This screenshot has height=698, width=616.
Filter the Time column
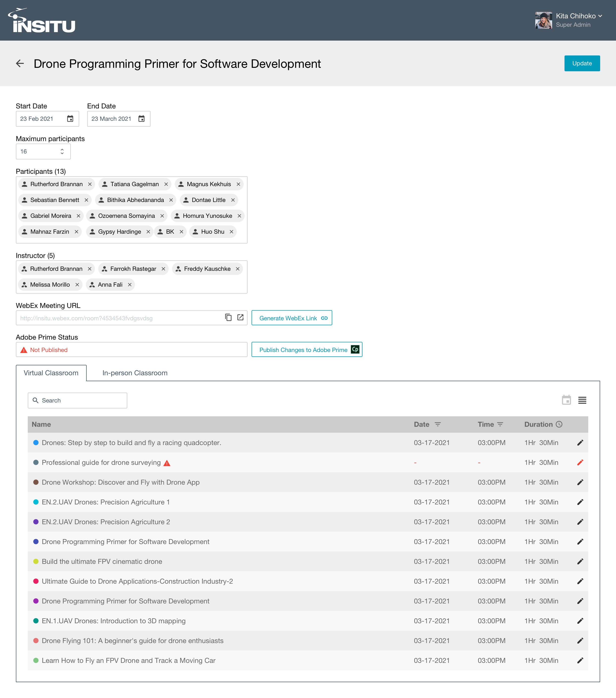tap(500, 424)
